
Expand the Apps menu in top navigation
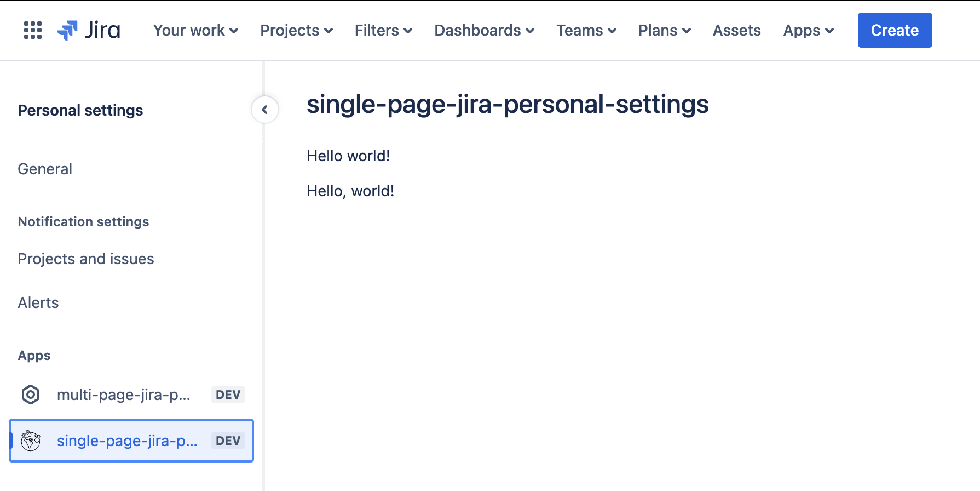point(808,30)
